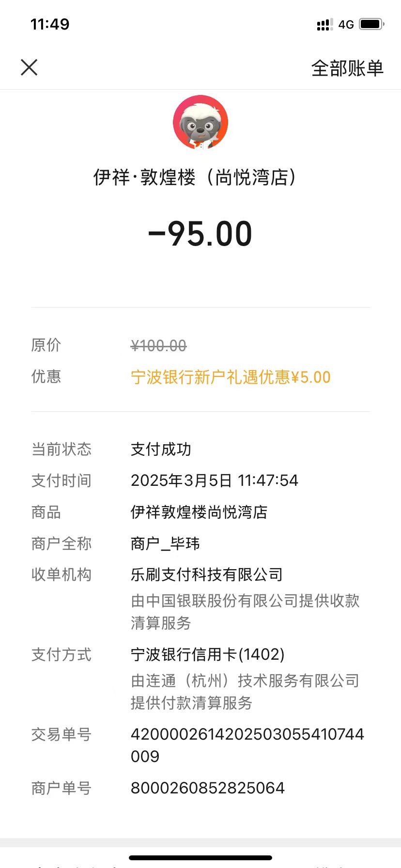This screenshot has height=868, width=401.
Task: Select merchant name 伊祥·敦煌楼（尚悦湾店）
Action: click(195, 177)
